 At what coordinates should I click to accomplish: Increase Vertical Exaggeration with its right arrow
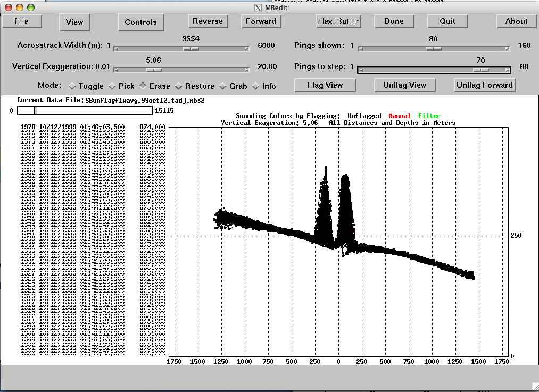click(246, 70)
